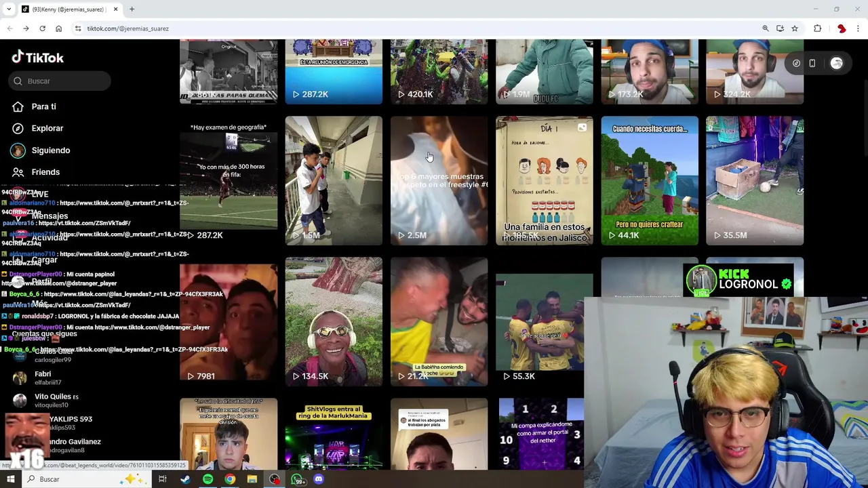Launch Steam from the taskbar
This screenshot has height=488, width=868.
point(185,479)
